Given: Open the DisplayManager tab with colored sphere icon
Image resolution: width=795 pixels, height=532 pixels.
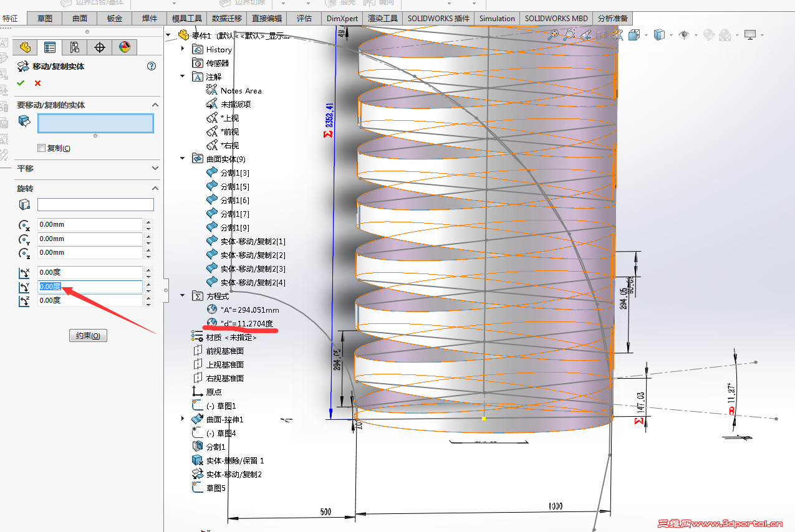Looking at the screenshot, I should [x=126, y=47].
